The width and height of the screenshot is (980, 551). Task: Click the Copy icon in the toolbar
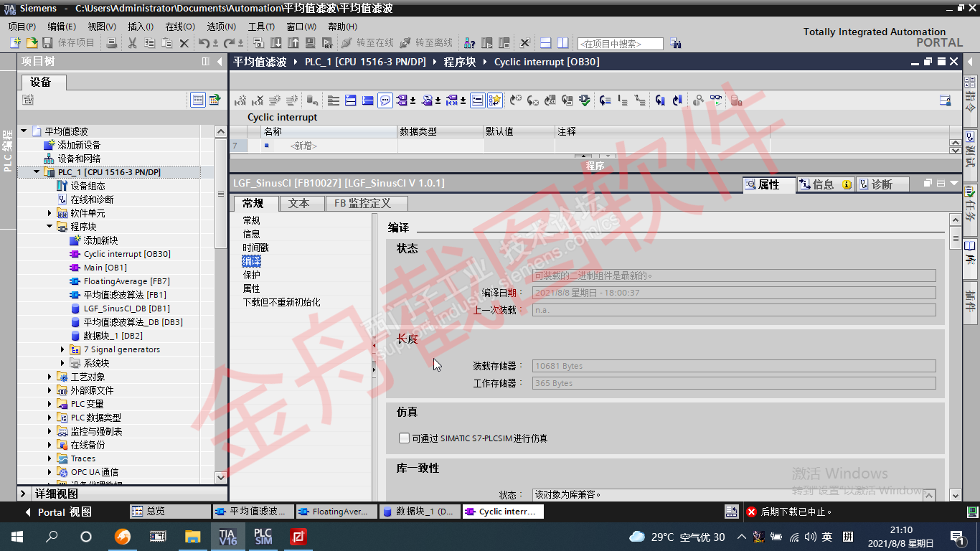pos(149,43)
